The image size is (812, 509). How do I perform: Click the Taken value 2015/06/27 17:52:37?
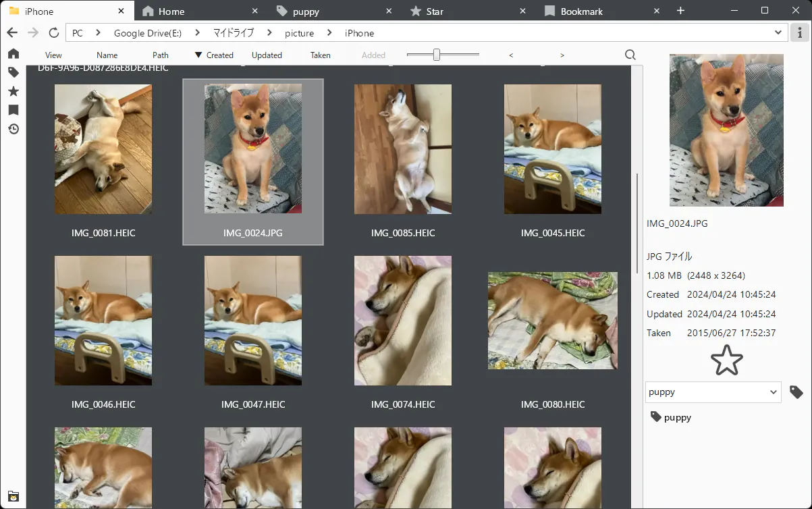coord(731,333)
